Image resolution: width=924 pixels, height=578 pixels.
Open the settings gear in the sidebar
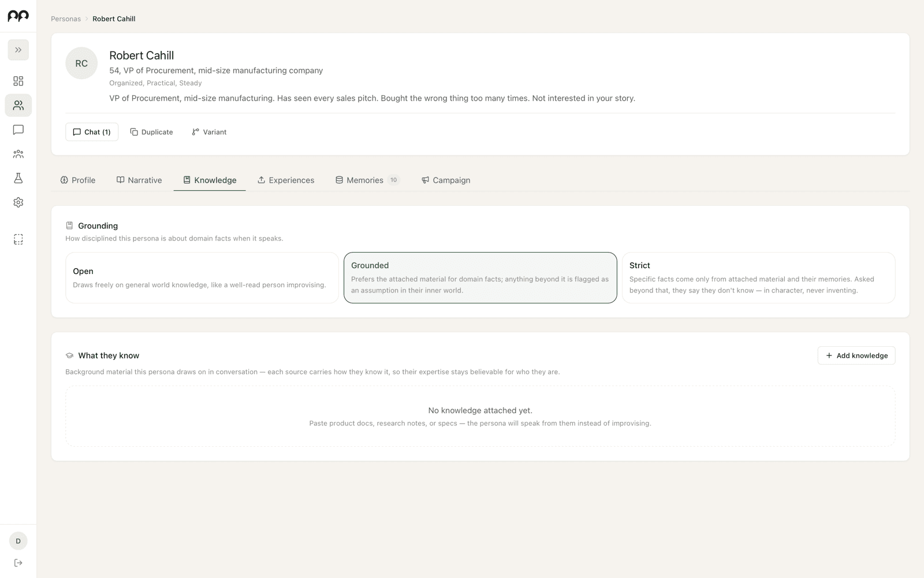point(18,202)
